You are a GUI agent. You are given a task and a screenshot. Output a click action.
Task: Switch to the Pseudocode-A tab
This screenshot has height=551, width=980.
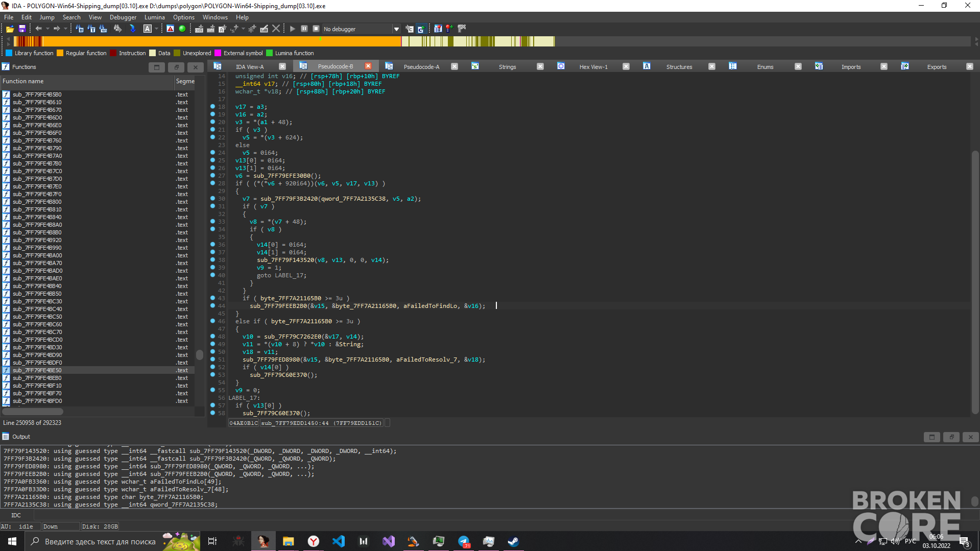point(421,67)
